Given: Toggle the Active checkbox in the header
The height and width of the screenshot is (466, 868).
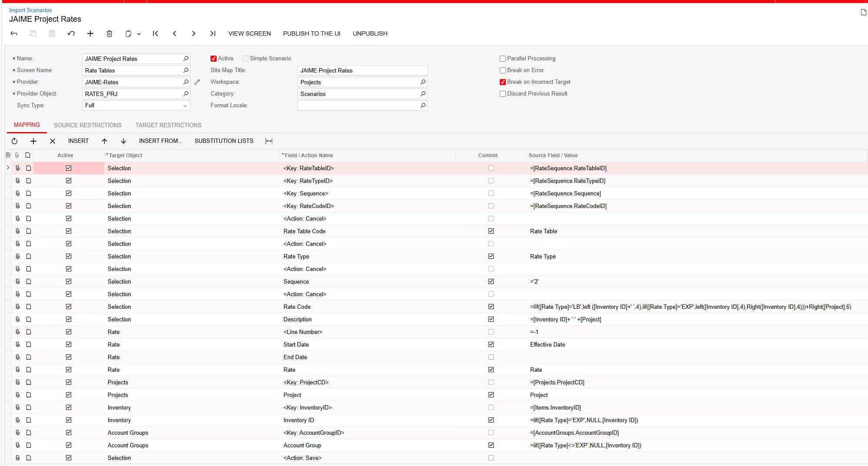Looking at the screenshot, I should coord(214,59).
